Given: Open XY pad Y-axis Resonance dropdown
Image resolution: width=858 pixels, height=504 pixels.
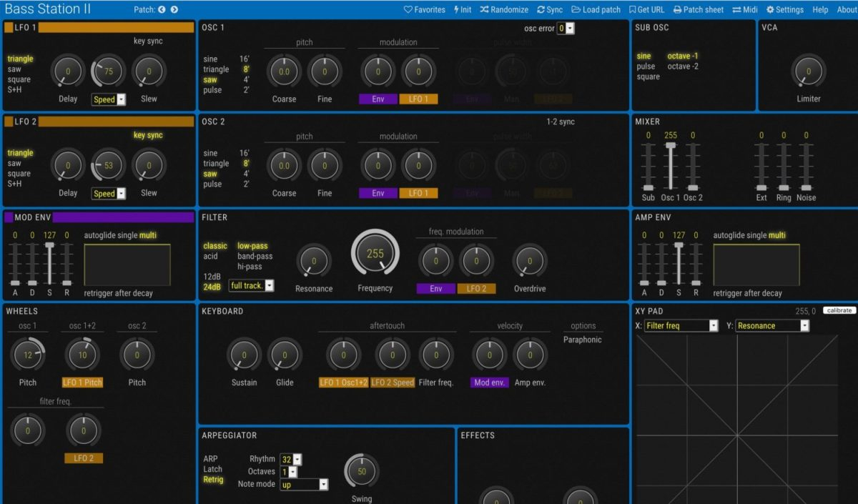Looking at the screenshot, I should (x=772, y=326).
